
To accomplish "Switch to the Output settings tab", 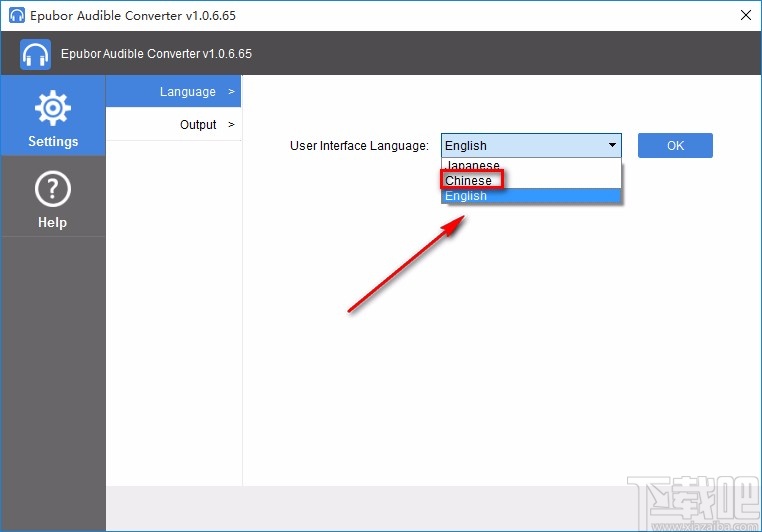I will [x=173, y=124].
